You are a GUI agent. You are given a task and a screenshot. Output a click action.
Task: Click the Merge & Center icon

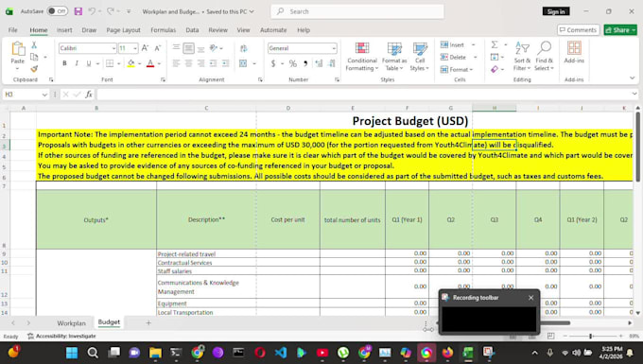243,63
